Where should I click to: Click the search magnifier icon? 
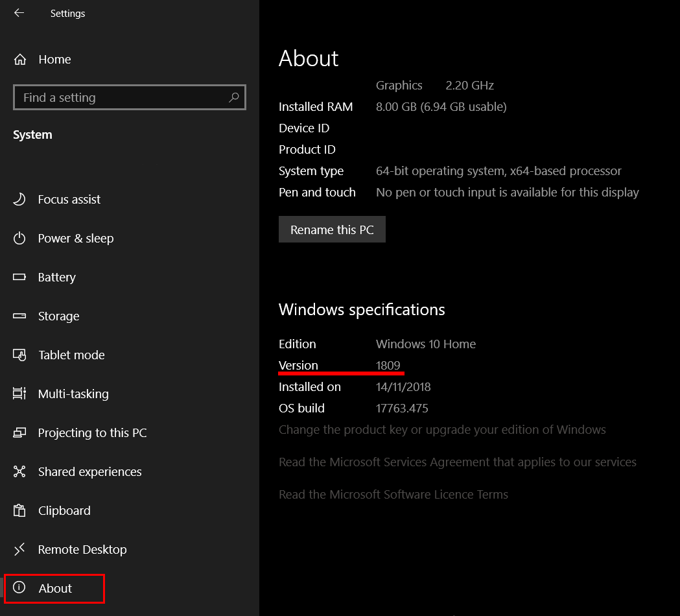(x=234, y=97)
